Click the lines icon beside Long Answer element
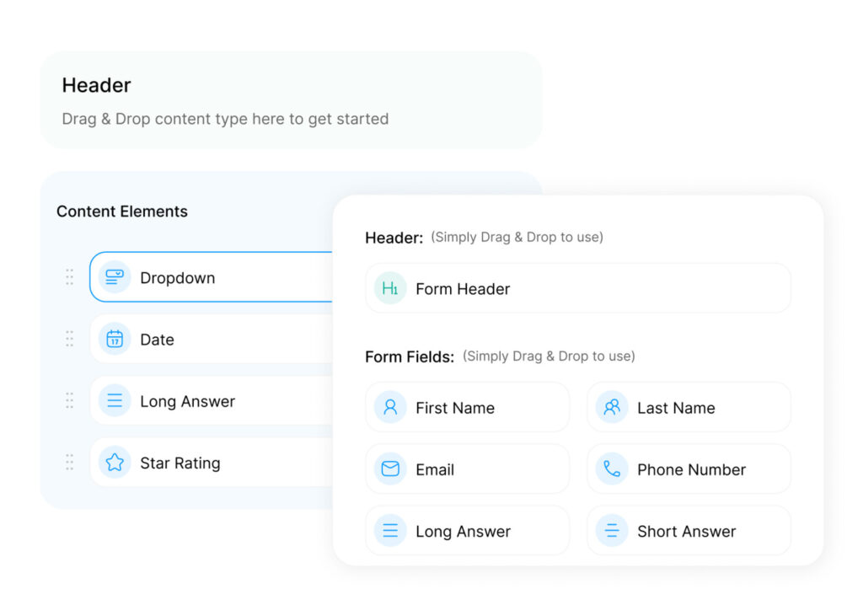The height and width of the screenshot is (616, 863). pyautogui.click(x=115, y=401)
